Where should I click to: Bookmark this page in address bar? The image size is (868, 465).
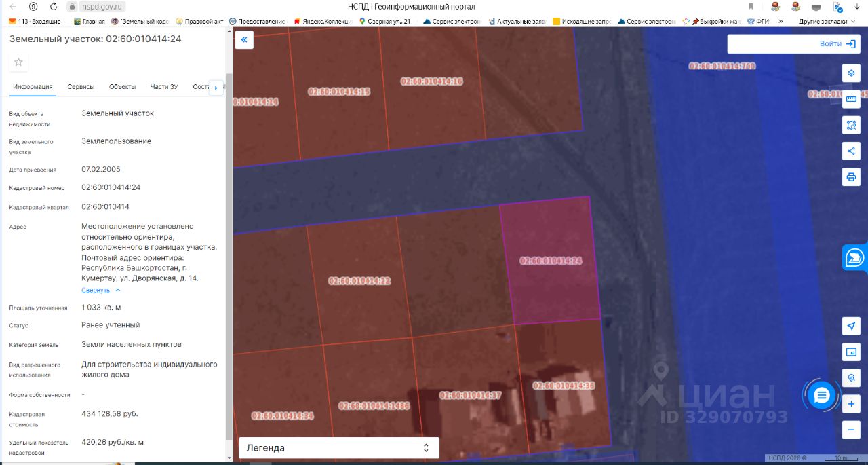point(751,6)
